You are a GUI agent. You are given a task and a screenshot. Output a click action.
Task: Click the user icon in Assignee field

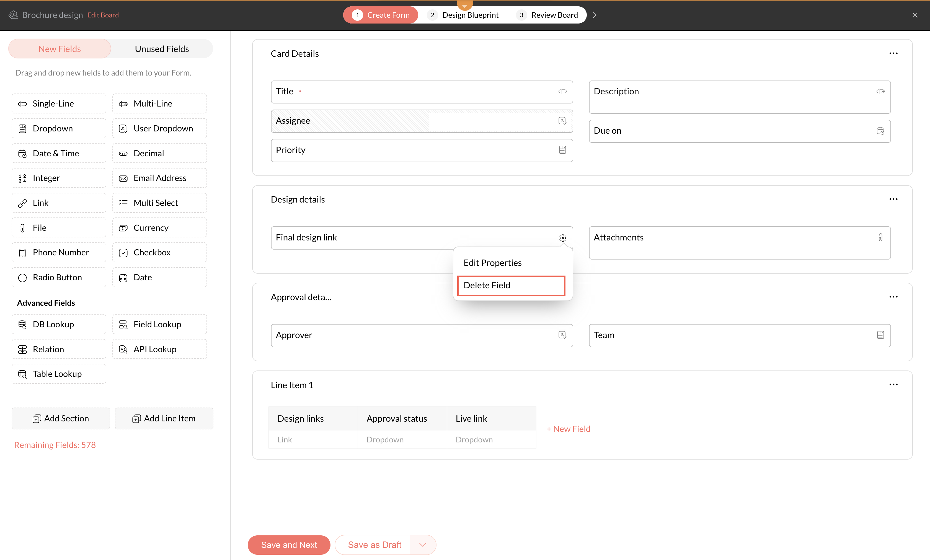562,121
